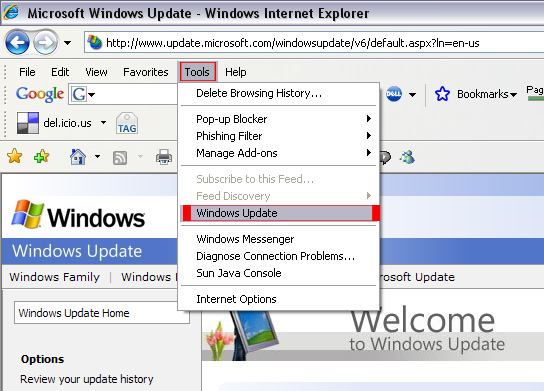The height and width of the screenshot is (391, 544).
Task: Click the Windows logo on page
Action: (x=78, y=215)
